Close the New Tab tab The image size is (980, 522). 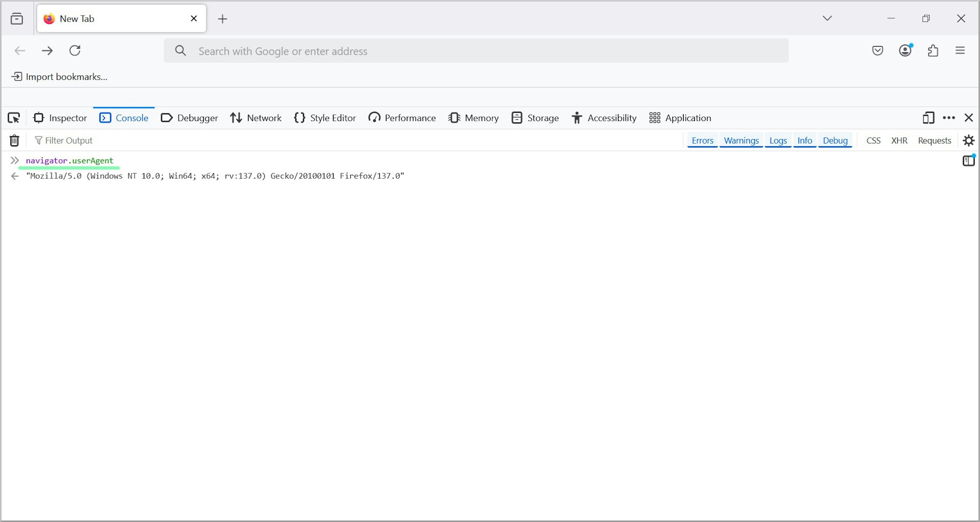194,18
